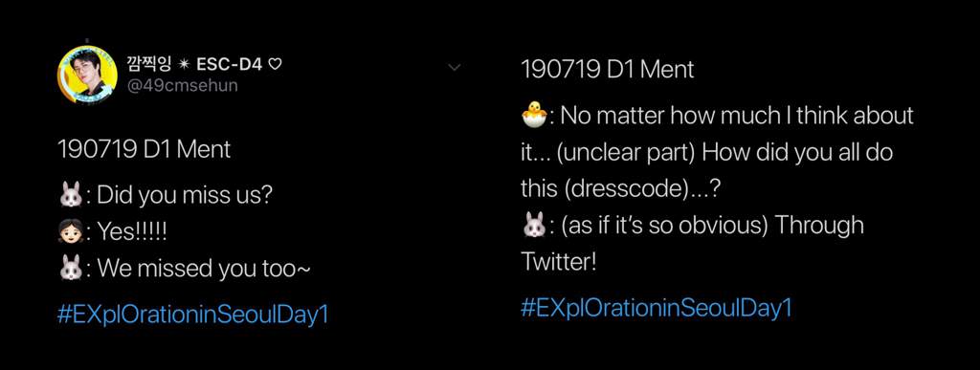980x370 pixels.
Task: Click the star symbol in the display name
Action: pyautogui.click(x=184, y=64)
